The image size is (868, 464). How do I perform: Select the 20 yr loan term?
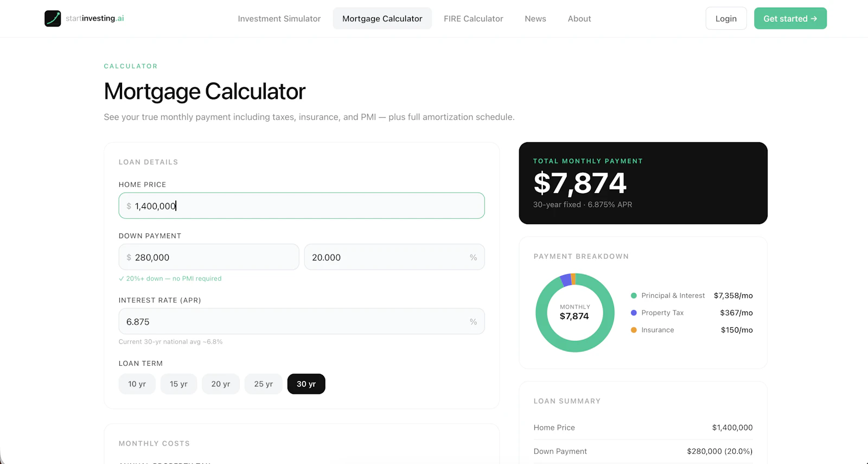click(221, 384)
